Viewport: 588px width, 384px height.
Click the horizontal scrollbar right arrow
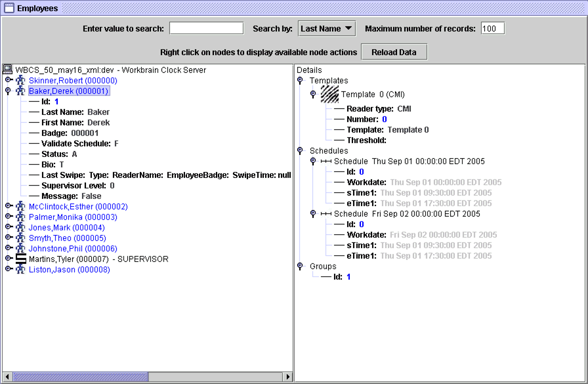[287, 377]
